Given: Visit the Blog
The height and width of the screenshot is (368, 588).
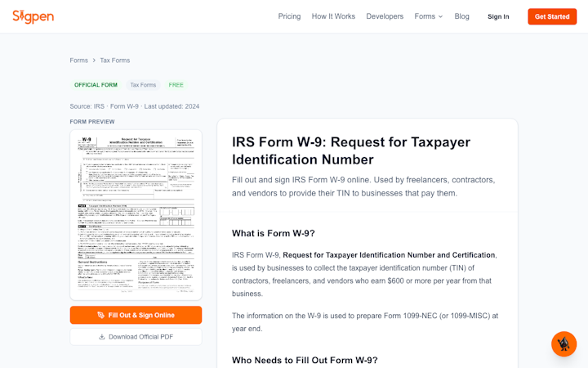Looking at the screenshot, I should pyautogui.click(x=461, y=16).
